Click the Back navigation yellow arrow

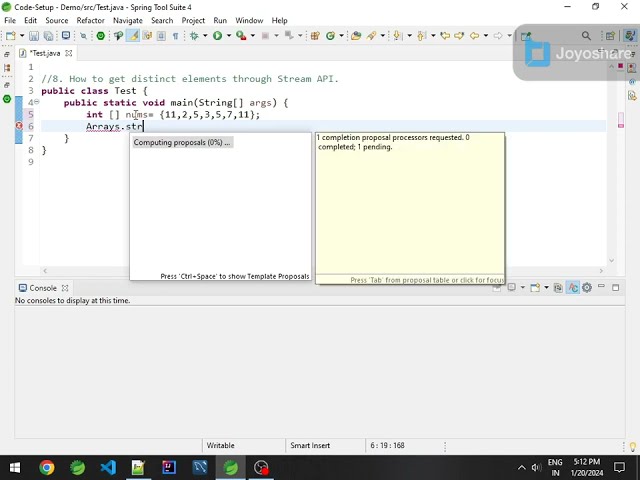point(474,36)
